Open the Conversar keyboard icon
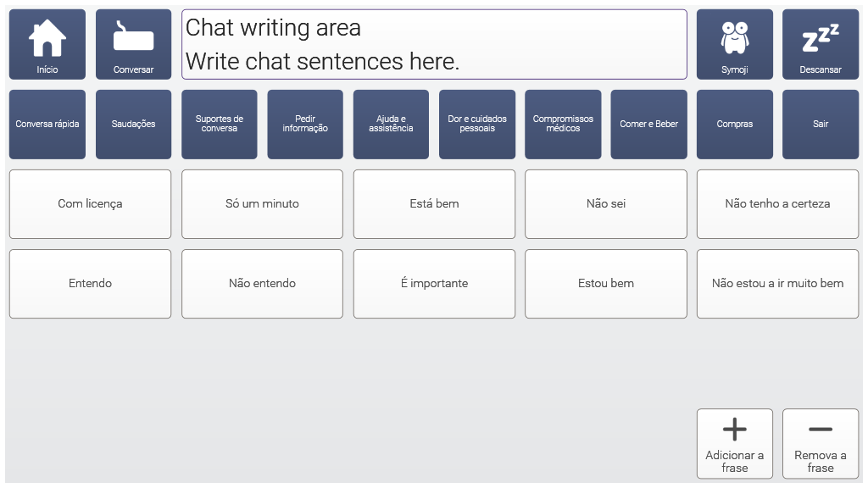This screenshot has height=488, width=868. tap(133, 44)
